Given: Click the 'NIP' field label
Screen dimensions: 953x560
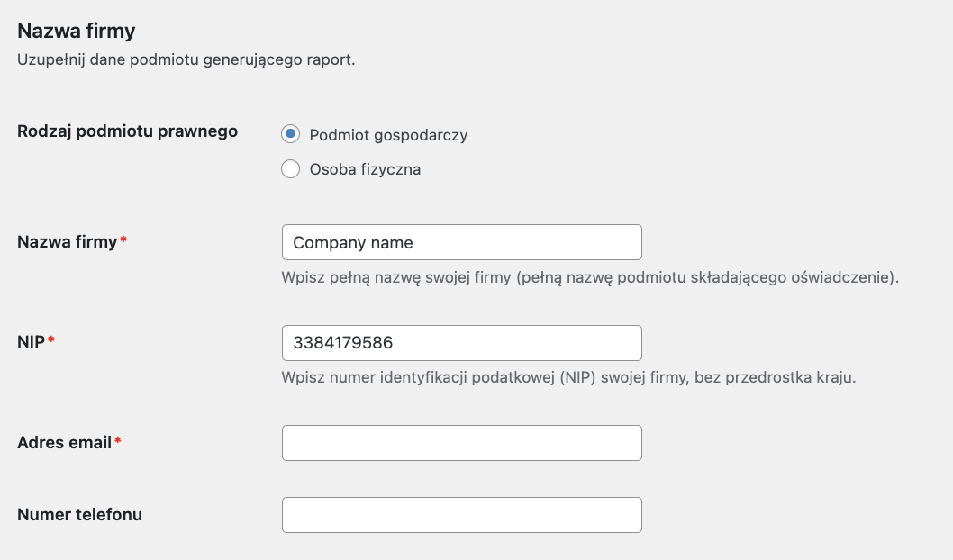Looking at the screenshot, I should pos(31,342).
